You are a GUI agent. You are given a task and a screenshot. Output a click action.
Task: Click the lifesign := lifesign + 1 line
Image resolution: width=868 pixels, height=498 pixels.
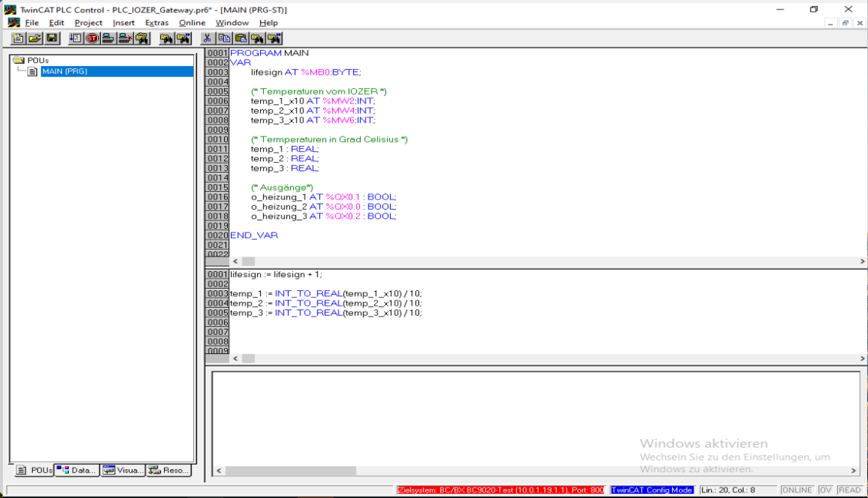(276, 275)
